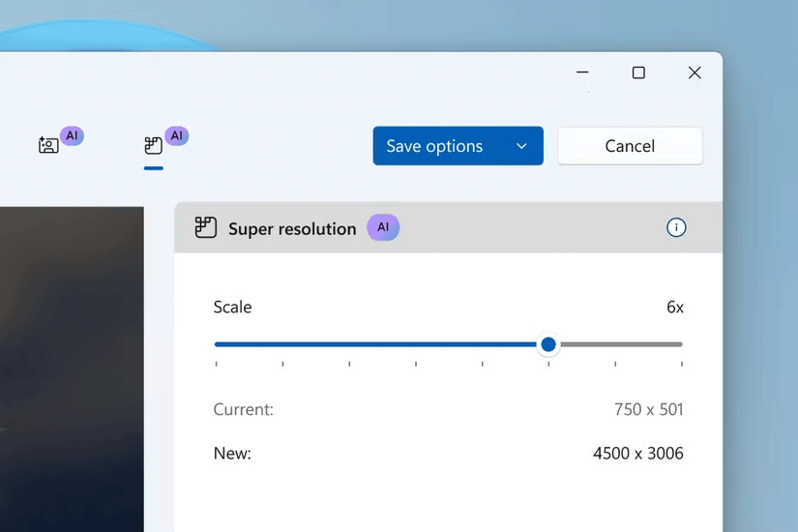The height and width of the screenshot is (532, 798).
Task: Click the Super resolution icon in the panel header
Action: (205, 228)
